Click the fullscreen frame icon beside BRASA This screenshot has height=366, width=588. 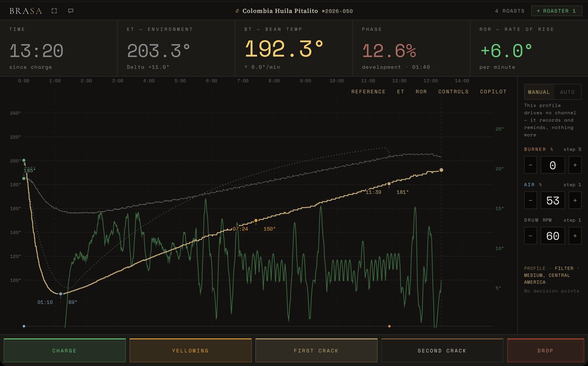54,11
